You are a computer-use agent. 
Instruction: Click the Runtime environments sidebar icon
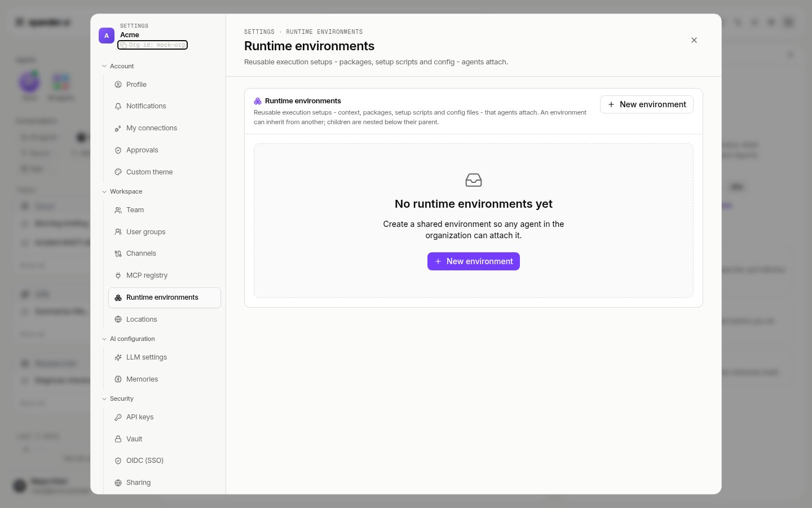point(118,297)
